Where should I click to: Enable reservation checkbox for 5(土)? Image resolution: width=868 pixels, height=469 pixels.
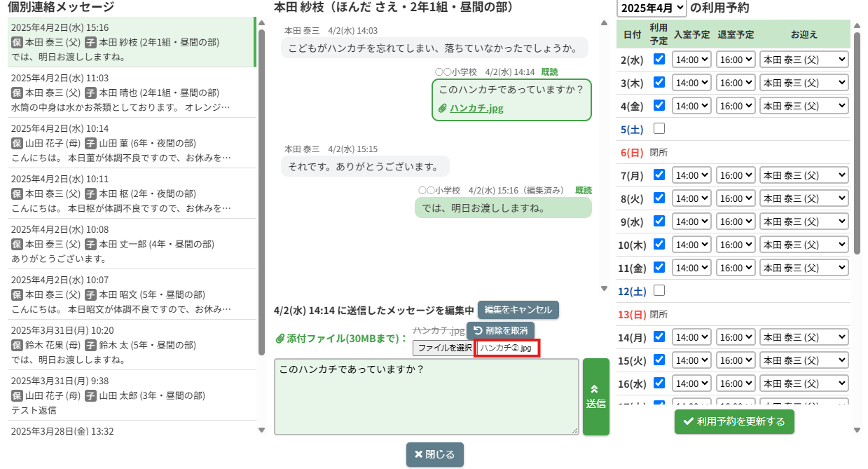tap(659, 129)
